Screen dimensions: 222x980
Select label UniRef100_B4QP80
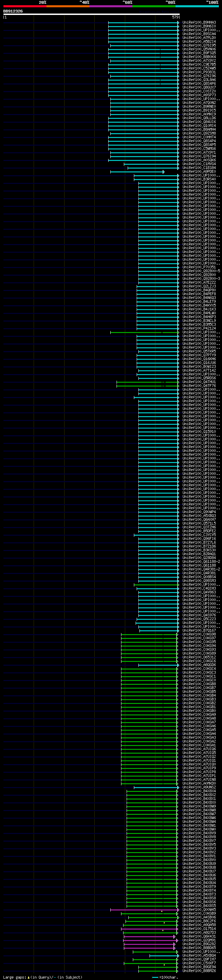click(199, 290)
